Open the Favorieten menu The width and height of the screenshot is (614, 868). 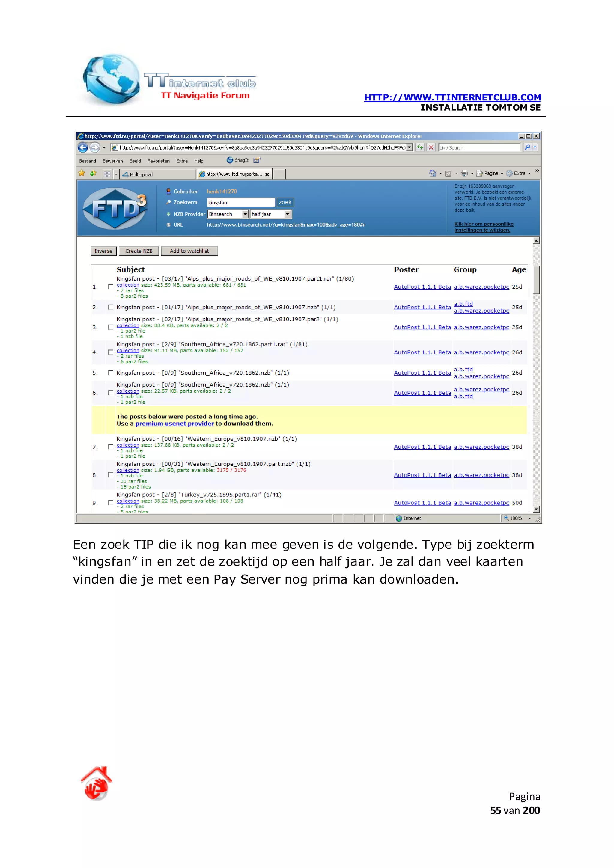(158, 161)
